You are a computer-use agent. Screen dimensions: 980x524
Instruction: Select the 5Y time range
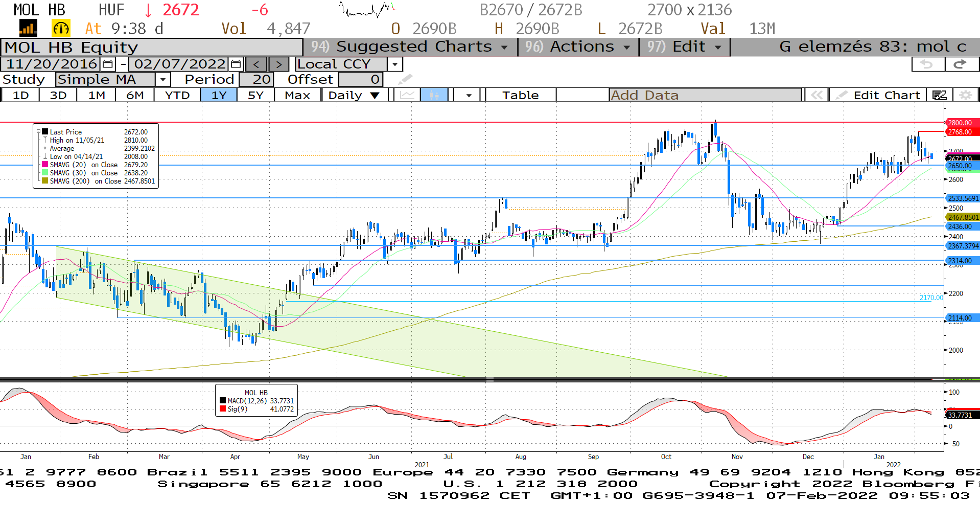(x=255, y=95)
